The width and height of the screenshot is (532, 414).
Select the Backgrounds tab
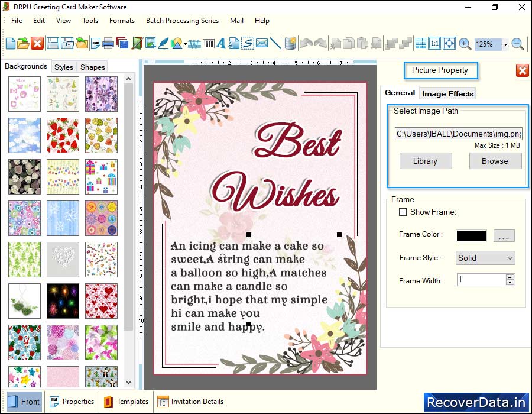pyautogui.click(x=26, y=66)
